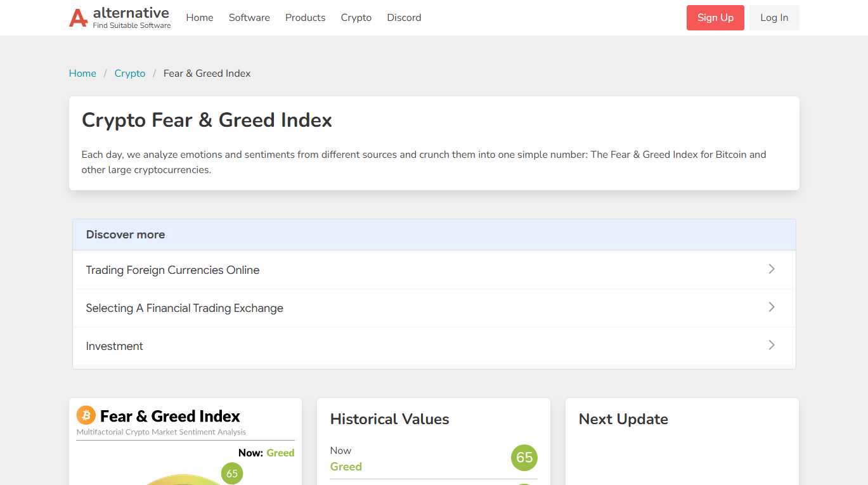The width and height of the screenshot is (868, 485).
Task: Click Multifactorial Crypto Market Sentiment Analysis subtitle
Action: (161, 432)
